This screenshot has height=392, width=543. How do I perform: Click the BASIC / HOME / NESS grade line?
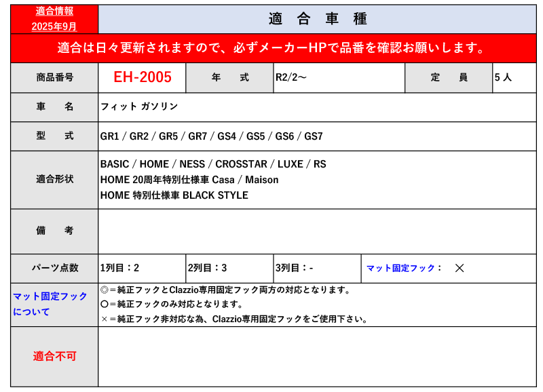(x=212, y=164)
